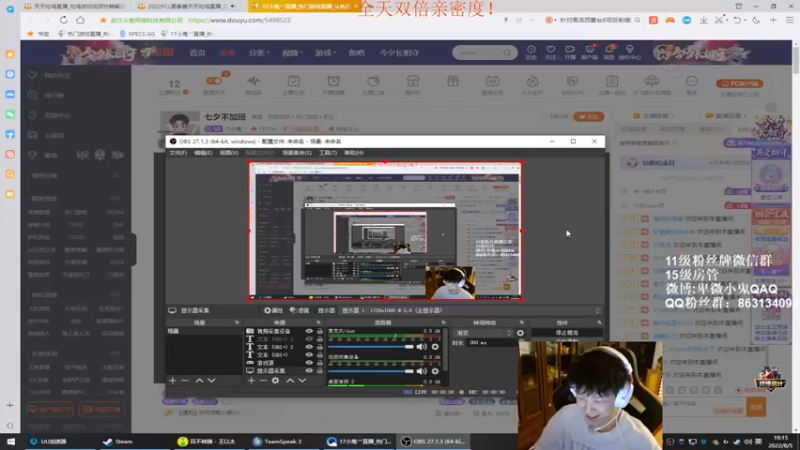Pop out the 混音器 dock panel icon

443,322
